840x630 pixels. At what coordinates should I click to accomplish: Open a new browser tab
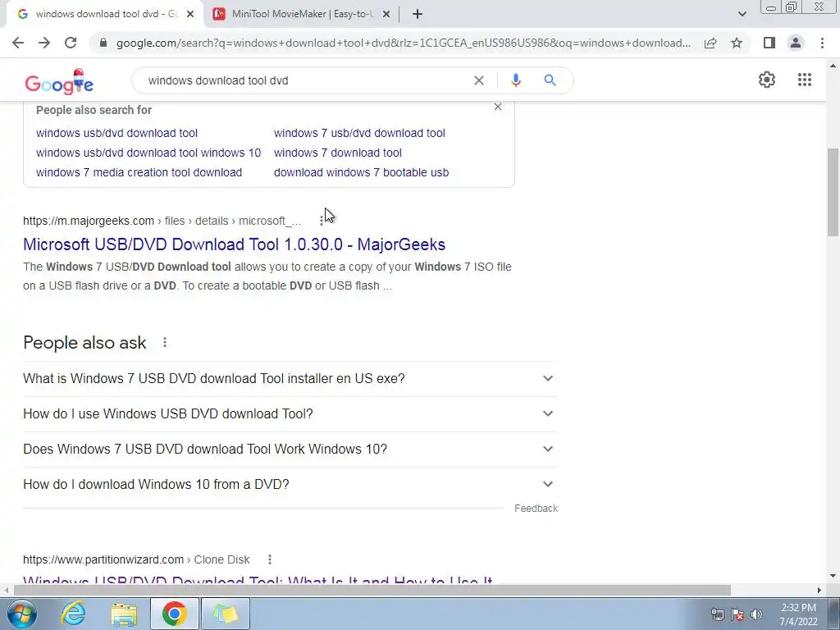[418, 15]
